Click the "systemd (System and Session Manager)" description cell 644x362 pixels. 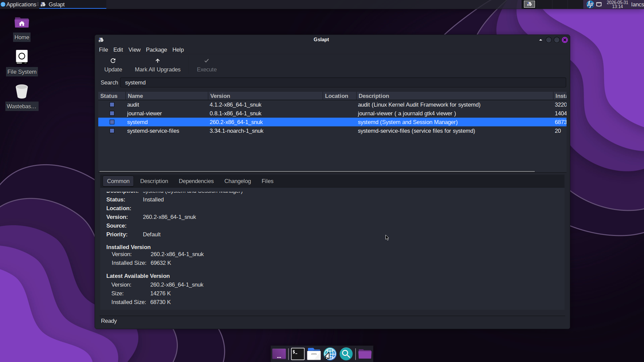pyautogui.click(x=408, y=122)
